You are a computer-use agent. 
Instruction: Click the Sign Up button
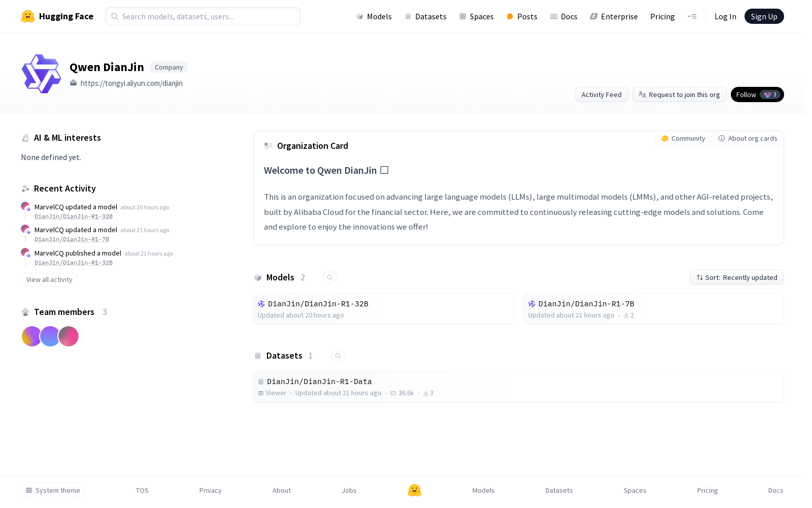pos(764,16)
